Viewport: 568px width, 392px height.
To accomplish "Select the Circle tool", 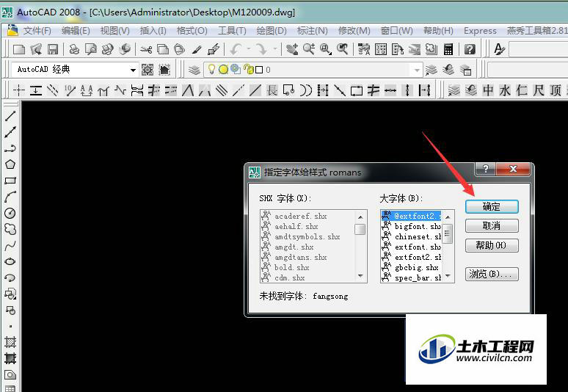I will tap(10, 213).
